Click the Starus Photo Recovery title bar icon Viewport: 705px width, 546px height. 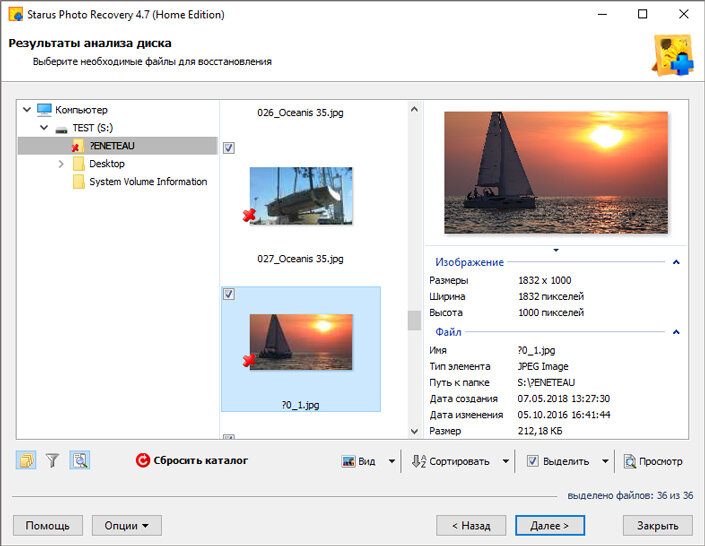tap(16, 14)
